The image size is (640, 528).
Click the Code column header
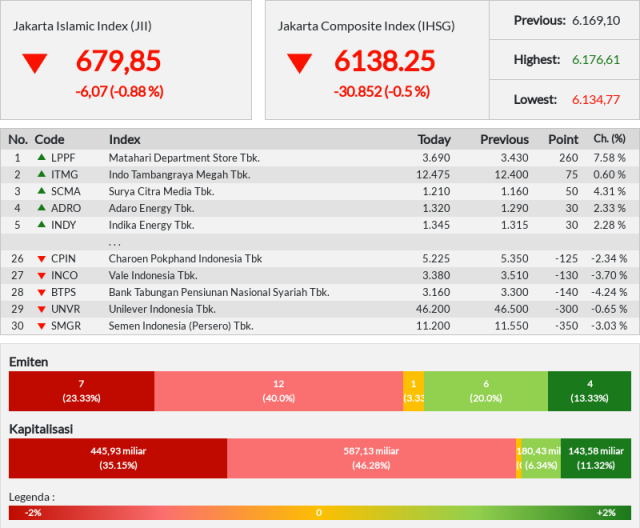click(x=49, y=140)
